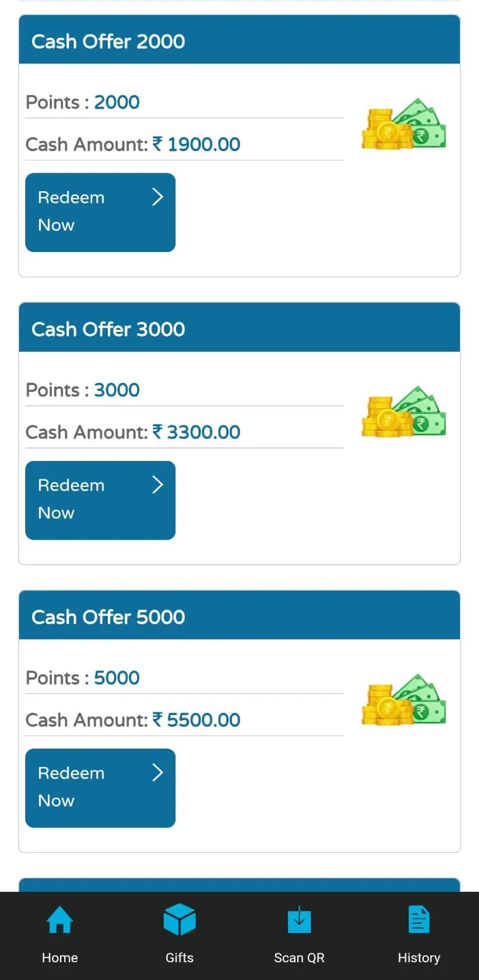Tap the Cash Offer 2000 header bar

click(x=238, y=40)
